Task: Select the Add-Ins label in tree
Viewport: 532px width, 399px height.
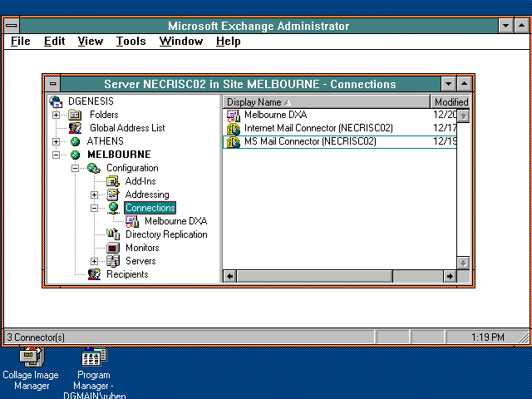Action: click(140, 181)
